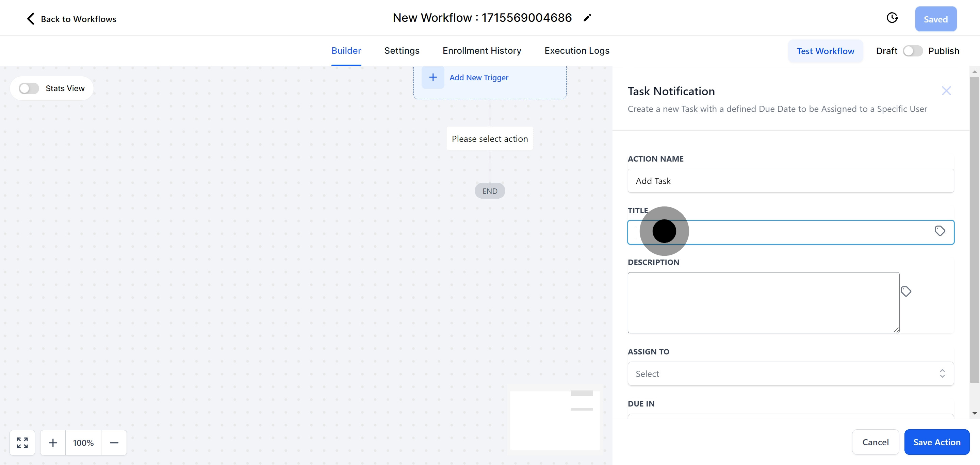Click the tag icon in Title field
This screenshot has width=980, height=465.
pyautogui.click(x=940, y=231)
